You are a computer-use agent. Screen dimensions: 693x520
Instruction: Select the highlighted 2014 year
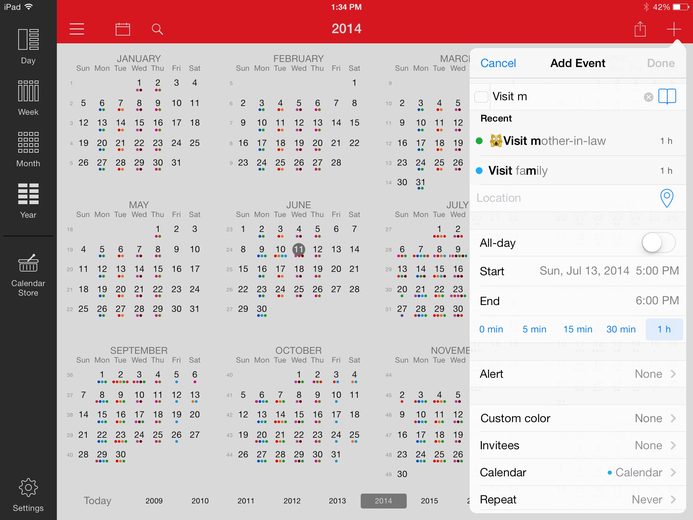[x=383, y=501]
